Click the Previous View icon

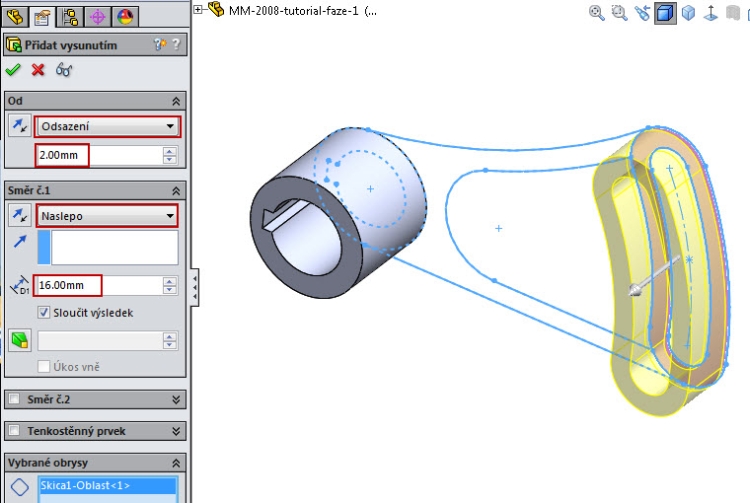point(642,12)
